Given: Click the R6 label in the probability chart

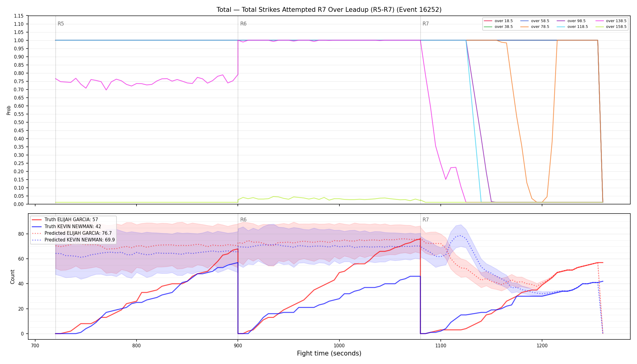Looking at the screenshot, I should (x=243, y=24).
